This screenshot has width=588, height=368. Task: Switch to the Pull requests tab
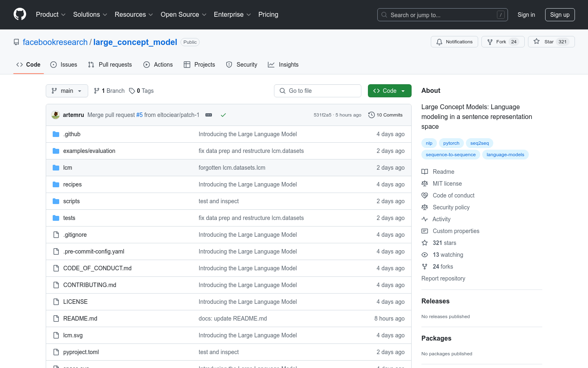110,65
